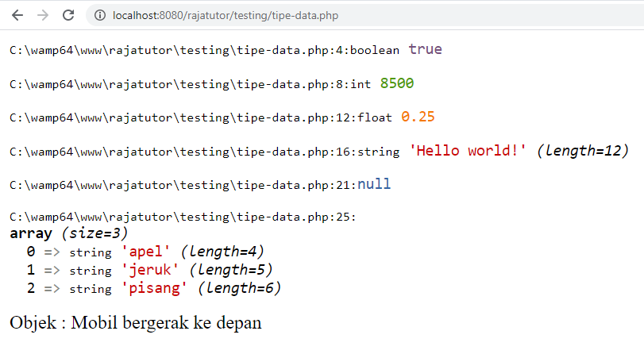Focus the localhost address bar URL
The image size is (644, 354).
(218, 15)
